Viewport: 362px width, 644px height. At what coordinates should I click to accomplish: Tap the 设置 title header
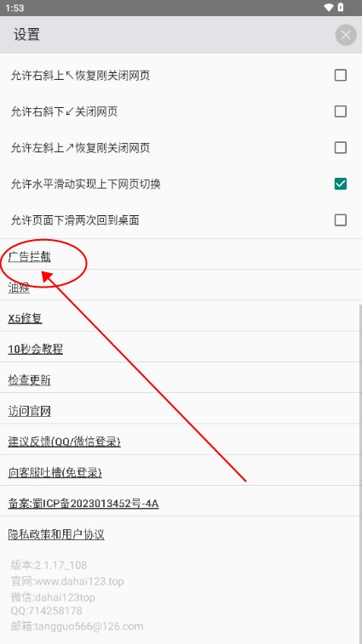click(26, 35)
